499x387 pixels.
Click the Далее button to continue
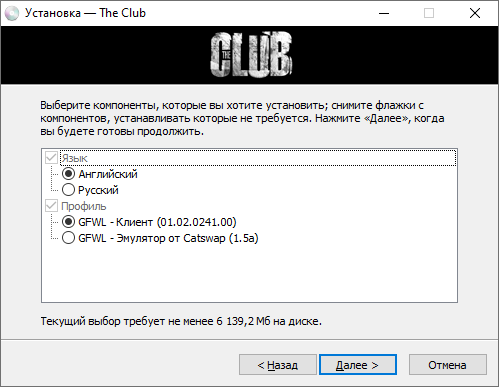[x=358, y=365]
